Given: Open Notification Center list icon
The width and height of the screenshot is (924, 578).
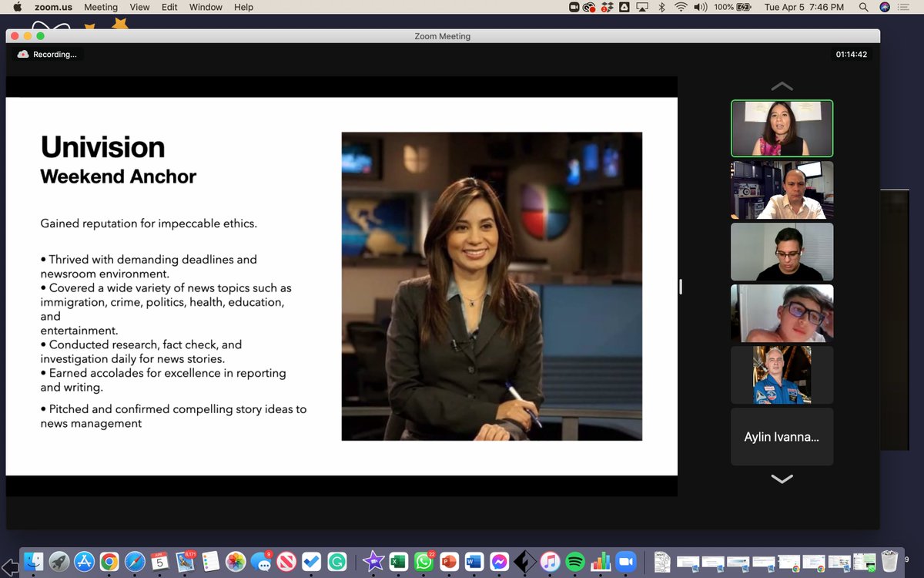Looking at the screenshot, I should pyautogui.click(x=904, y=7).
